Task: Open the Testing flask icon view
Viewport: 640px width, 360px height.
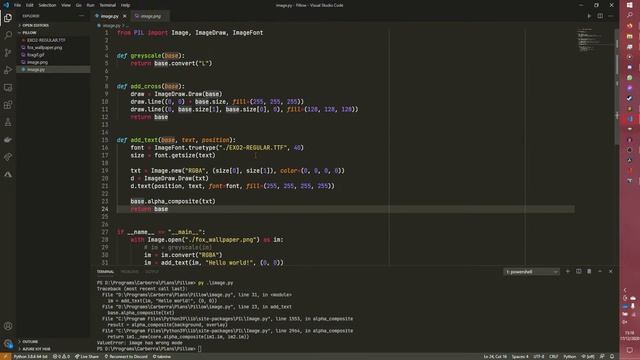Action: (x=8, y=122)
